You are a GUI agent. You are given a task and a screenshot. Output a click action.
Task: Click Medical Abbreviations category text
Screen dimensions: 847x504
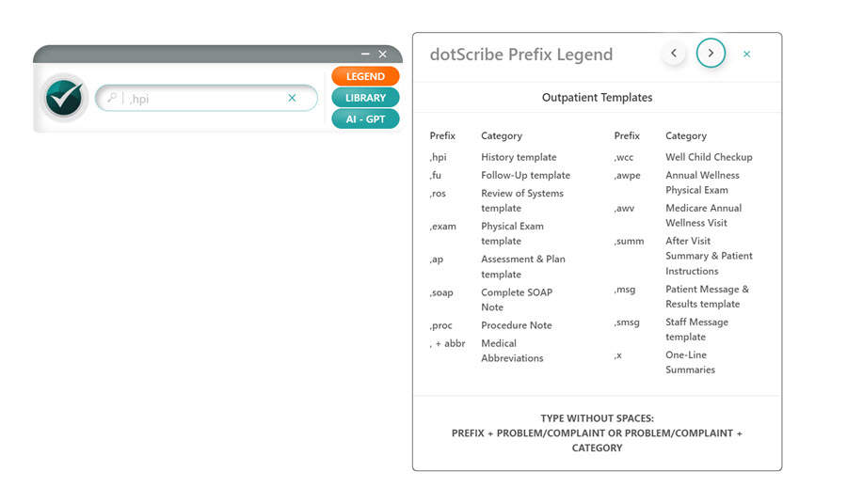512,351
